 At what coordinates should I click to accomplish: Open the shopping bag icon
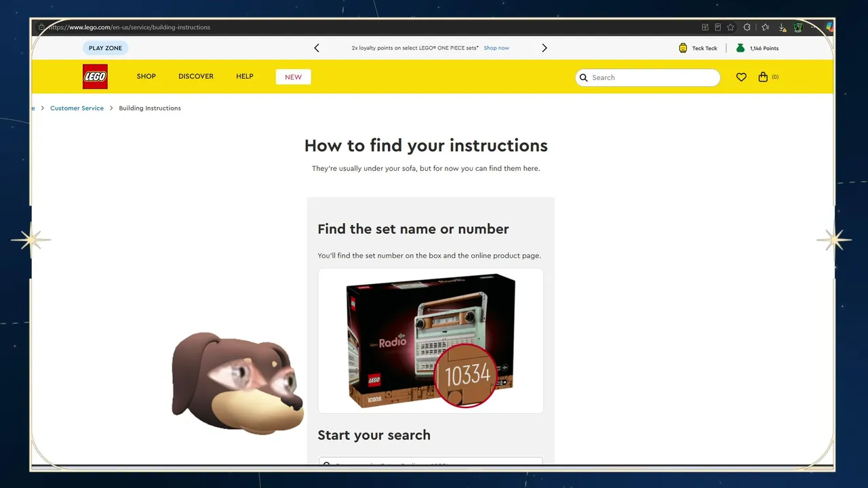tap(763, 77)
